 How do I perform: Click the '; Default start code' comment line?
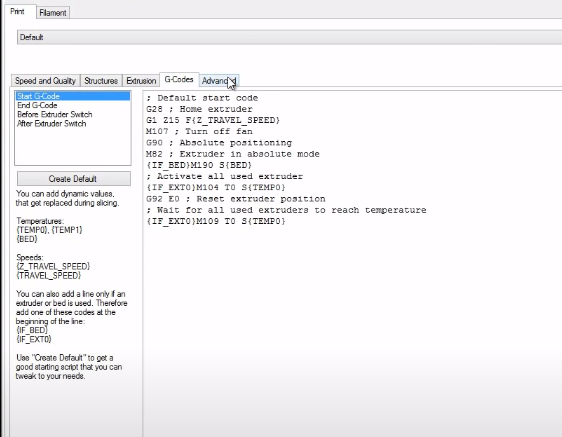pyautogui.click(x=202, y=98)
